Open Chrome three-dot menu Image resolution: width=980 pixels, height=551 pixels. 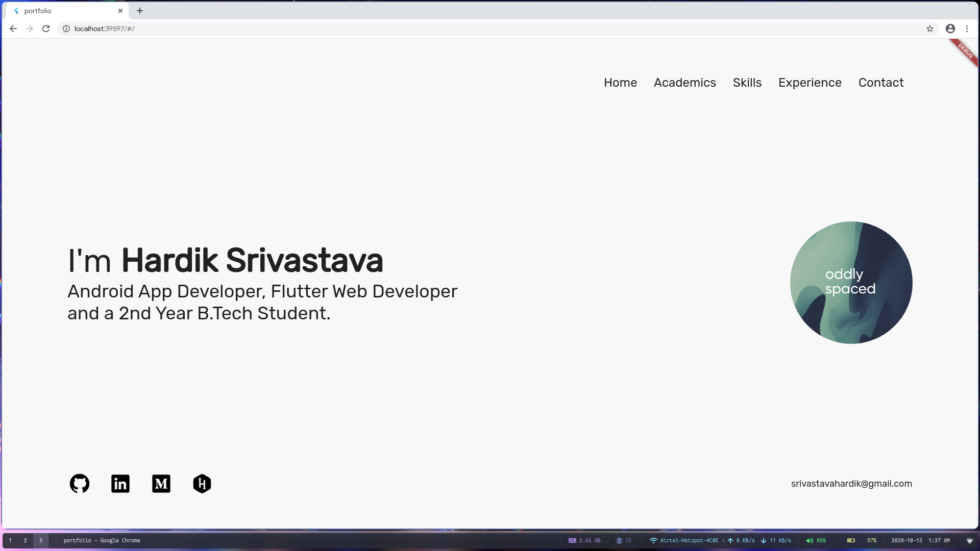[967, 29]
